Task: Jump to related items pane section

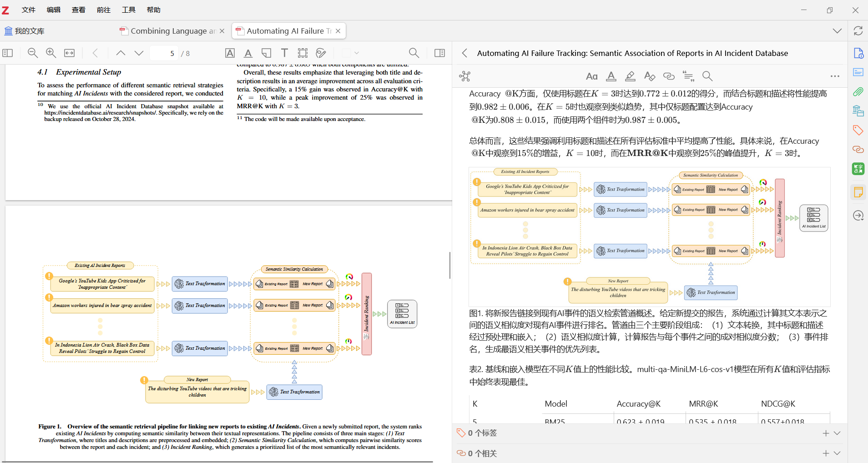Action: click(x=858, y=150)
